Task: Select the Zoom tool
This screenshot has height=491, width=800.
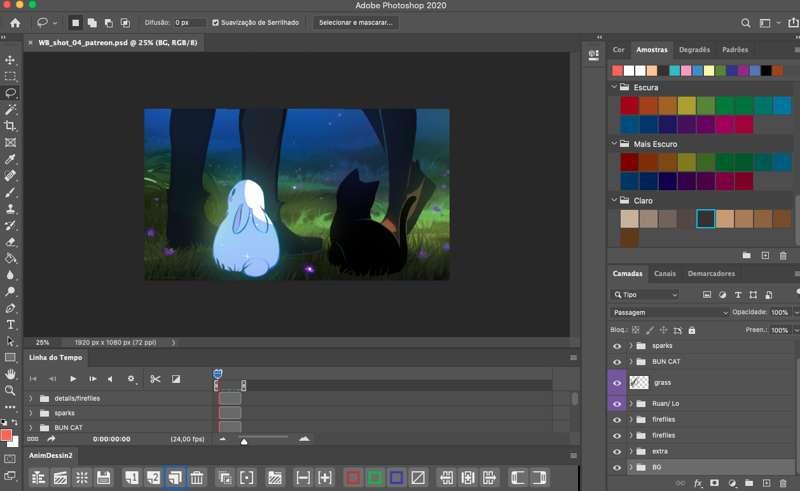Action: coord(10,390)
